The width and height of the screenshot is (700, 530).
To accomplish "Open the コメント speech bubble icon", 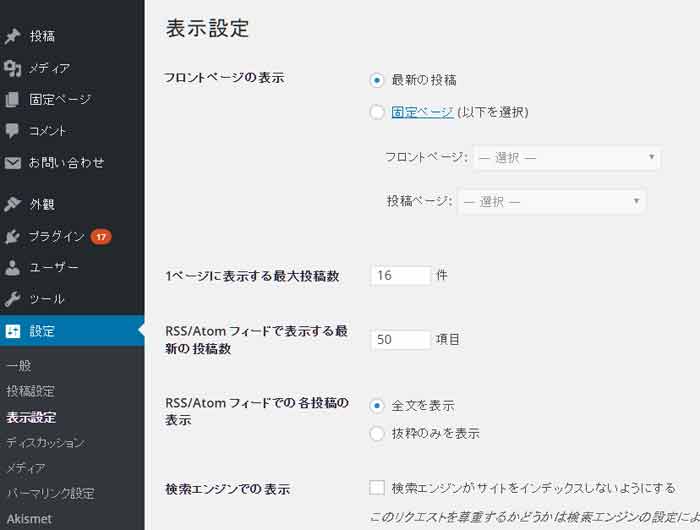I will (12, 130).
